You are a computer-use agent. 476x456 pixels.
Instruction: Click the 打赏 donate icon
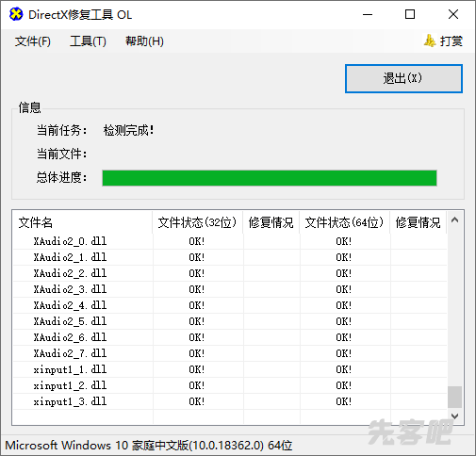(430, 41)
